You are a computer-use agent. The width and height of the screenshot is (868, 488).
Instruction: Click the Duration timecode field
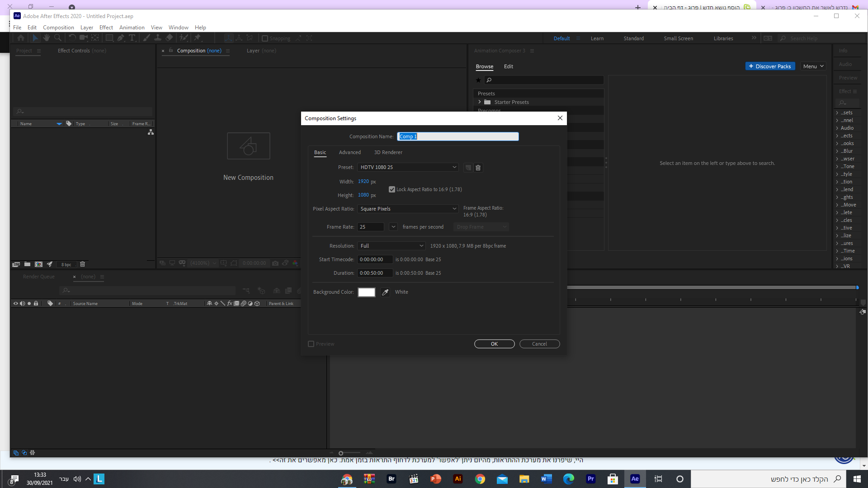tap(375, 273)
